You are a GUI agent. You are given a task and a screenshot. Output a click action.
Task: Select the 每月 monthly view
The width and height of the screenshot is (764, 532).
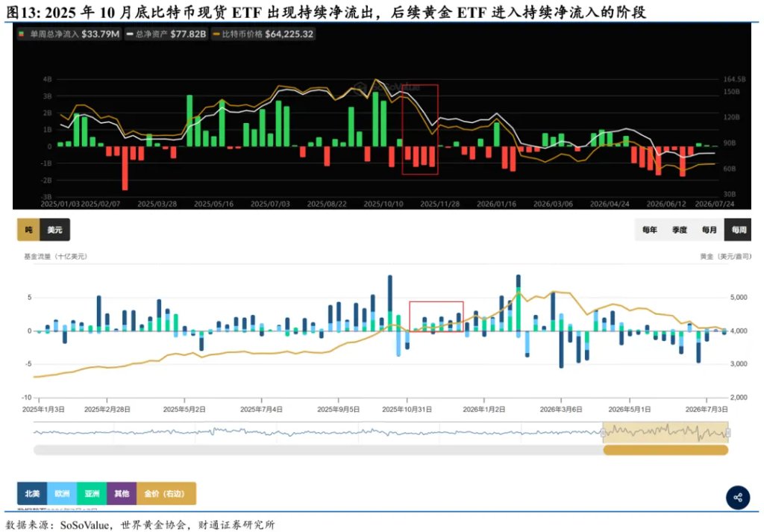[709, 230]
